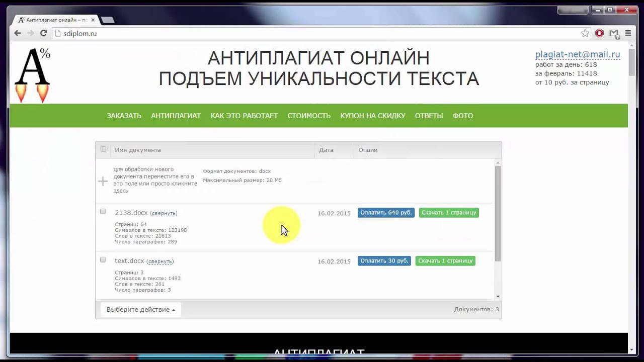
Task: Click Символов в тексте: 123198 line
Action: tap(151, 230)
